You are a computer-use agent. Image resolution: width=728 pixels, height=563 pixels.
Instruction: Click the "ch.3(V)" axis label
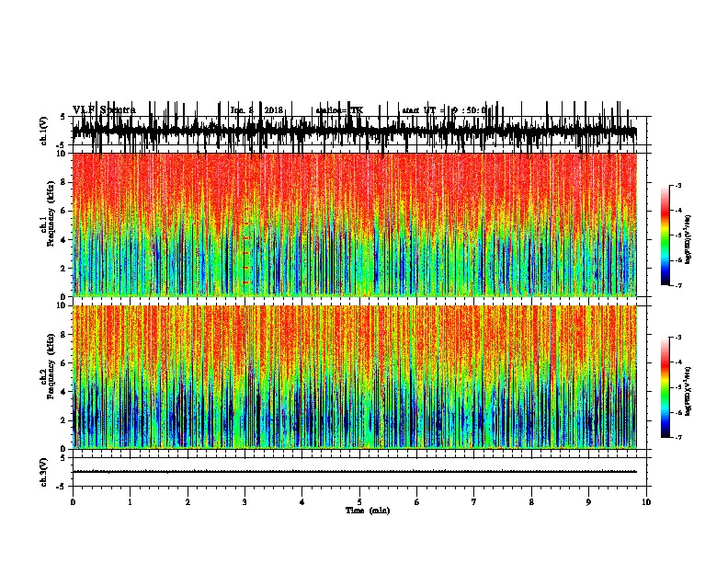tap(44, 472)
